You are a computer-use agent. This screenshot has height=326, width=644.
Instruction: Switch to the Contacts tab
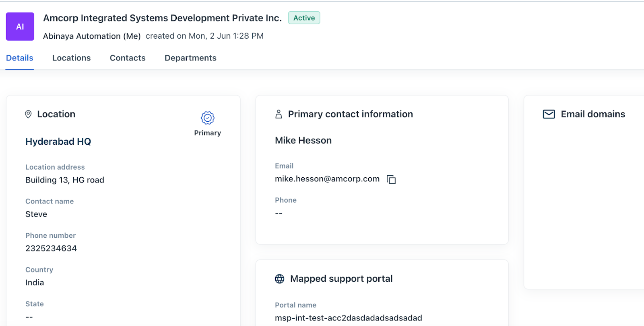(x=128, y=58)
